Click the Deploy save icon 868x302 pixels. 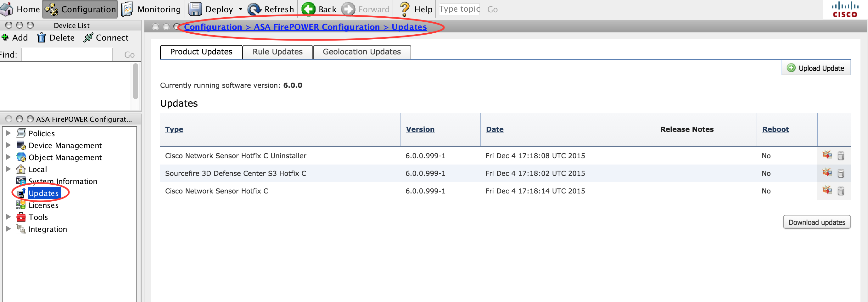tap(195, 9)
